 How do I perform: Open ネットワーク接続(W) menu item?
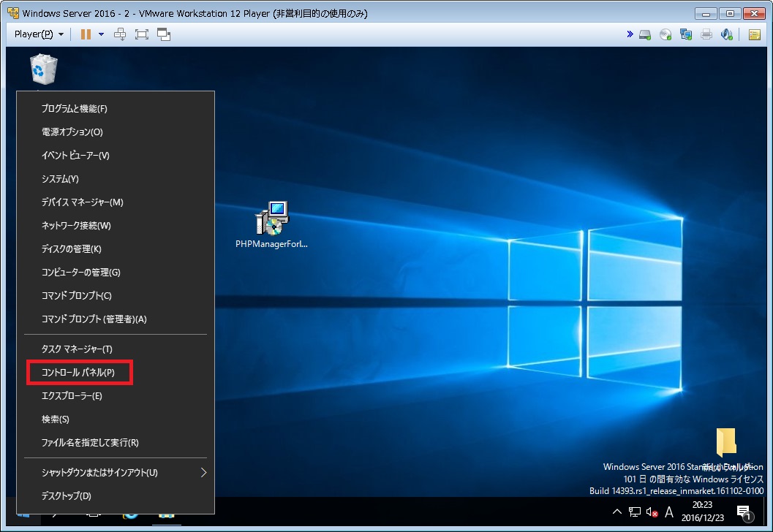[116, 226]
